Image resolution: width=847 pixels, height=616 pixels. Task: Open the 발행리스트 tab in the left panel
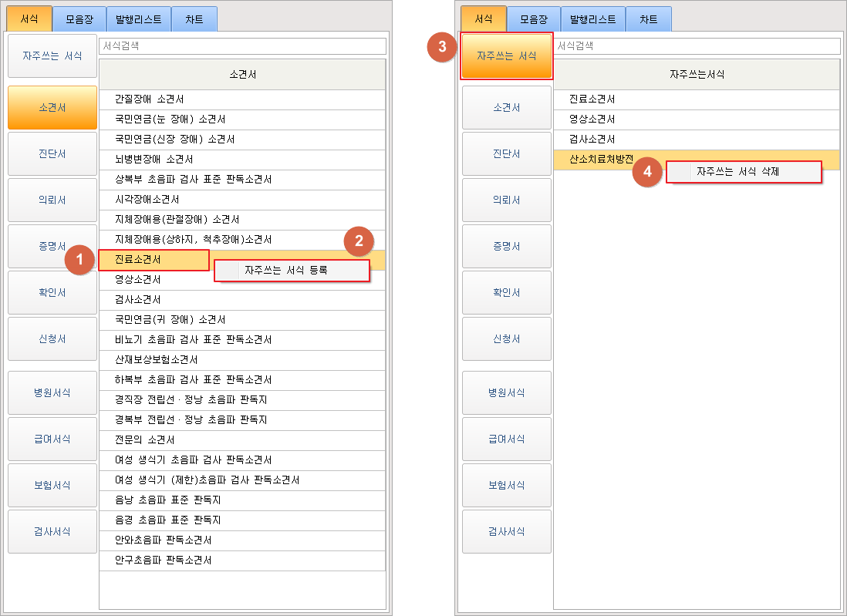139,19
